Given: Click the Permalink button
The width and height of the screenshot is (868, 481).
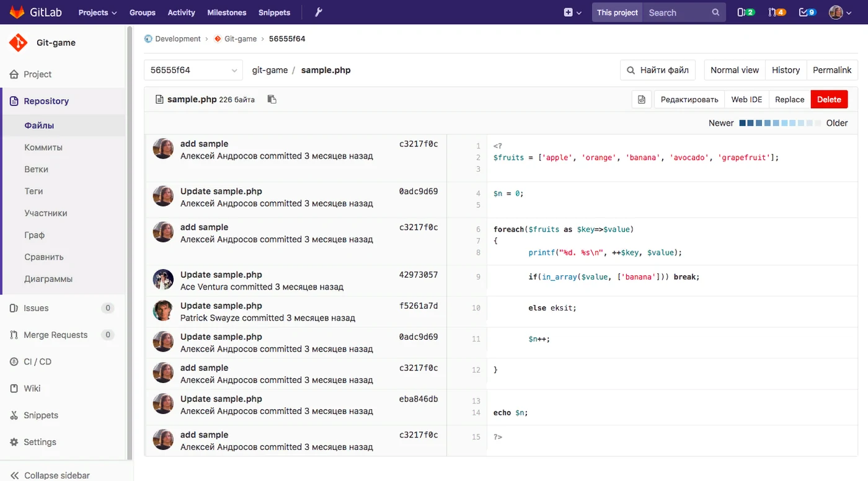Looking at the screenshot, I should 832,70.
